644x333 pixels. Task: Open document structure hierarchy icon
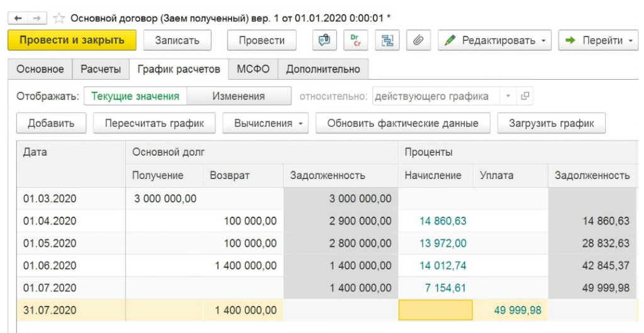coord(387,40)
